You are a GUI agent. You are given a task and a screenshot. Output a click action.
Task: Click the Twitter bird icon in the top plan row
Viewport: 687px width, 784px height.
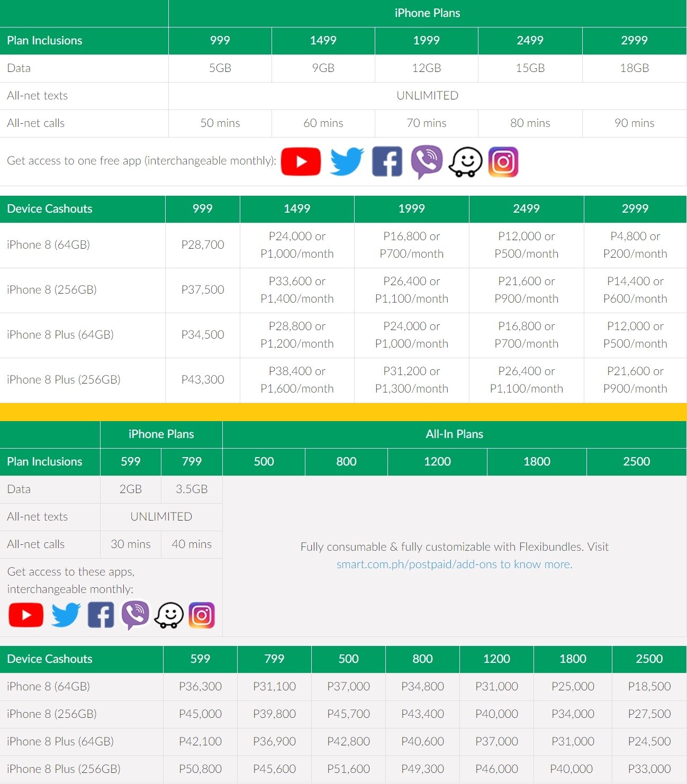click(347, 161)
